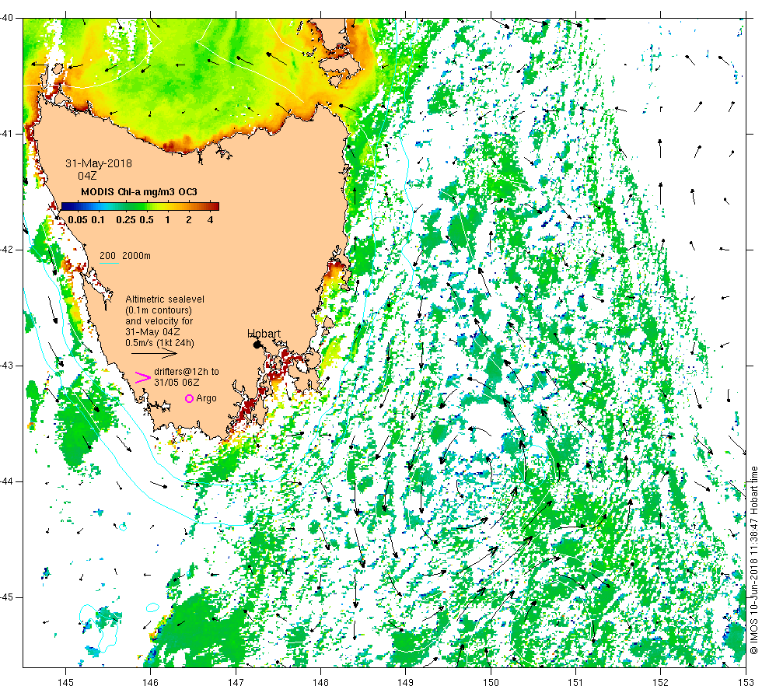
Task: Click the '-45' latitude axis label
Action: tap(6, 597)
